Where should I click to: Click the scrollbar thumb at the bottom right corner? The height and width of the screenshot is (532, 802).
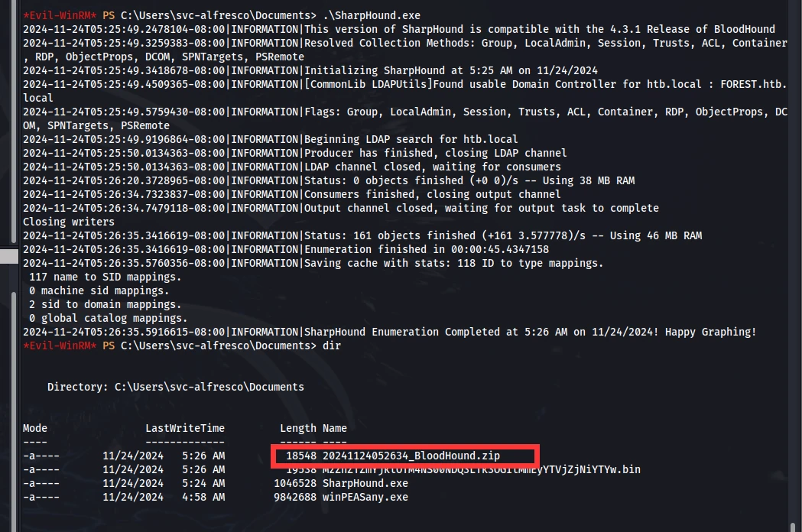tap(792, 527)
